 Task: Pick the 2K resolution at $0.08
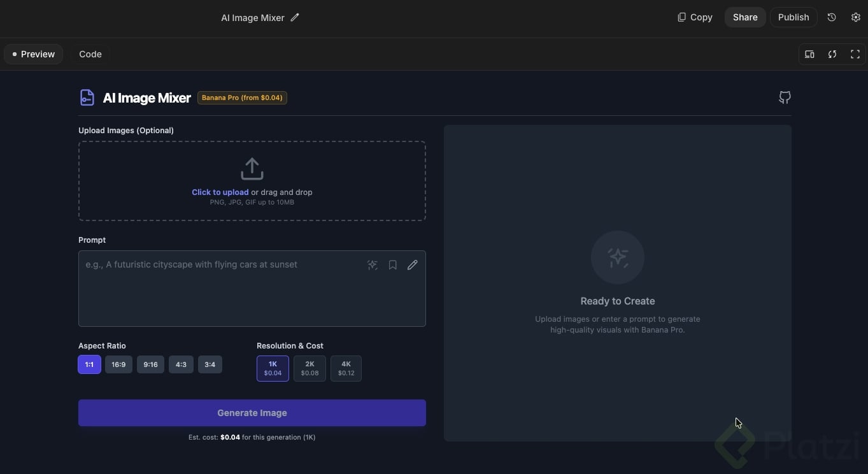309,368
